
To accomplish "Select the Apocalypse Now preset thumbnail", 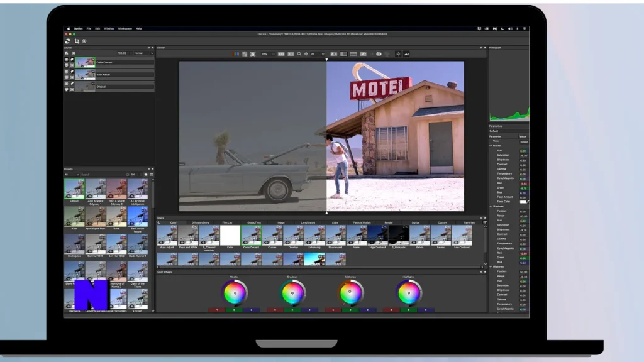I will [96, 216].
